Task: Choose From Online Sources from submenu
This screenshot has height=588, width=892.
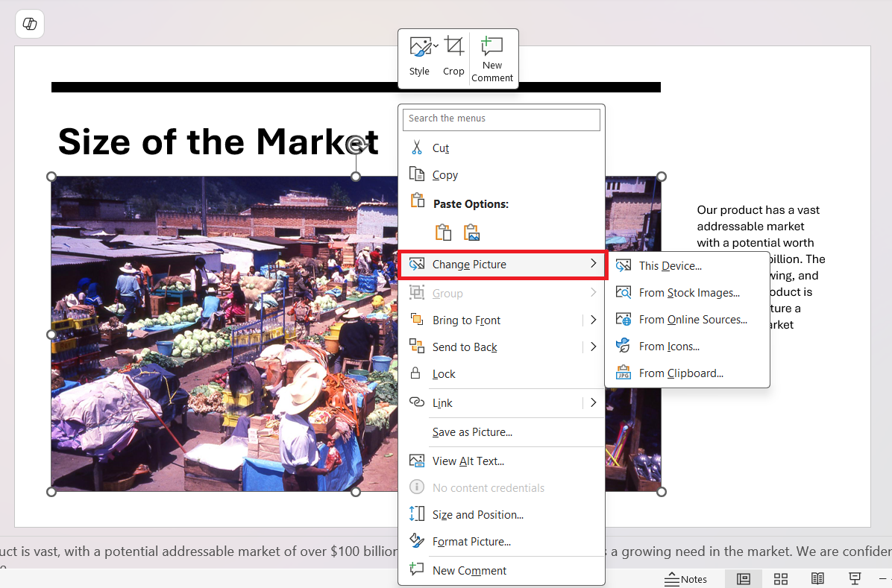Action: (x=687, y=319)
